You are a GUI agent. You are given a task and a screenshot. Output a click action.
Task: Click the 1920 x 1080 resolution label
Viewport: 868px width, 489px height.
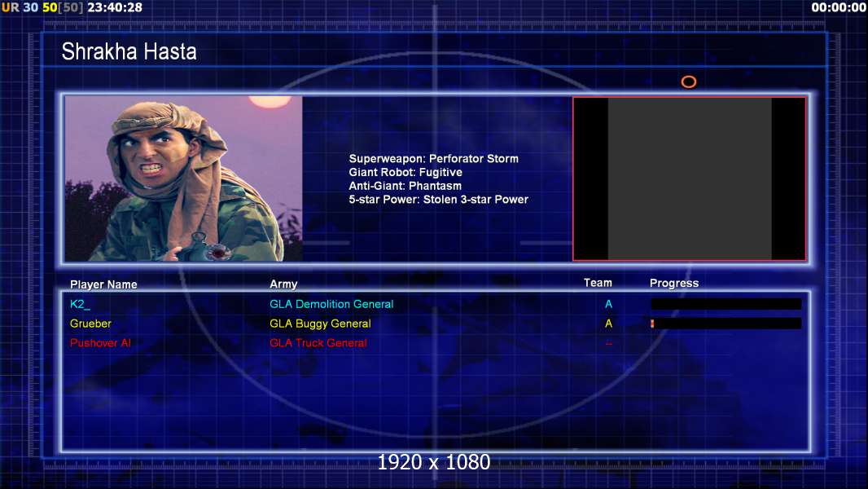[x=434, y=462]
